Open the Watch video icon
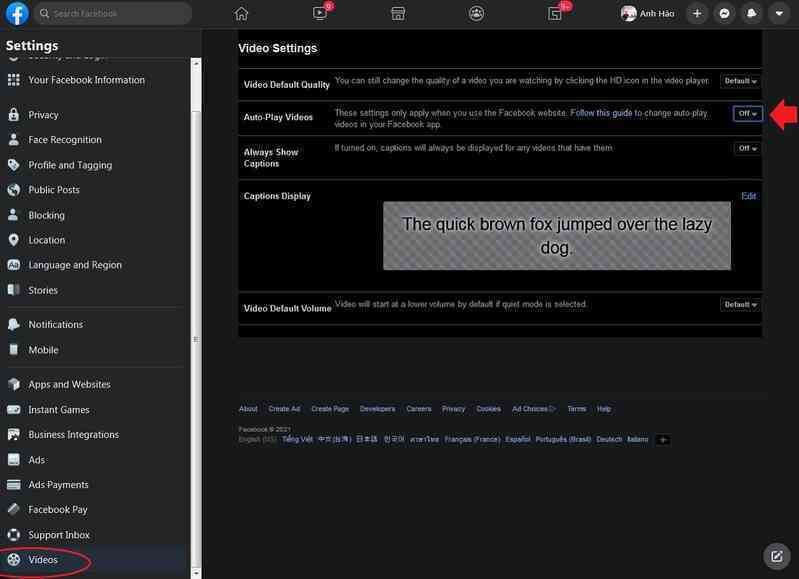 point(320,13)
